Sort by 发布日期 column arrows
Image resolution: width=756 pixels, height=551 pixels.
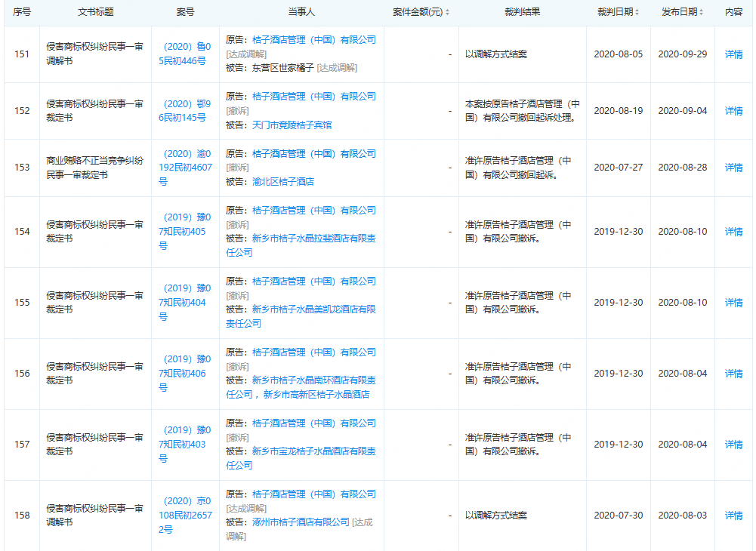(x=701, y=13)
